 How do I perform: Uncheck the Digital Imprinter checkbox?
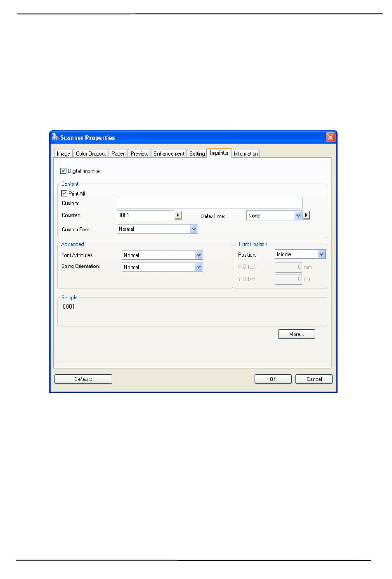click(x=64, y=171)
